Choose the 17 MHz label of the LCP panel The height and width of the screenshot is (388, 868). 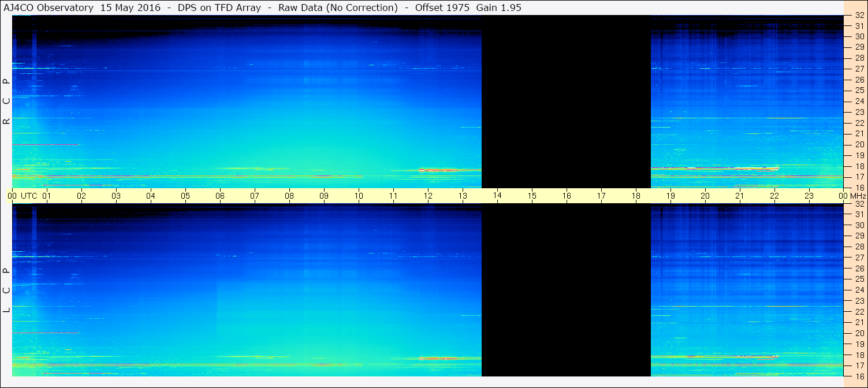[x=859, y=365]
